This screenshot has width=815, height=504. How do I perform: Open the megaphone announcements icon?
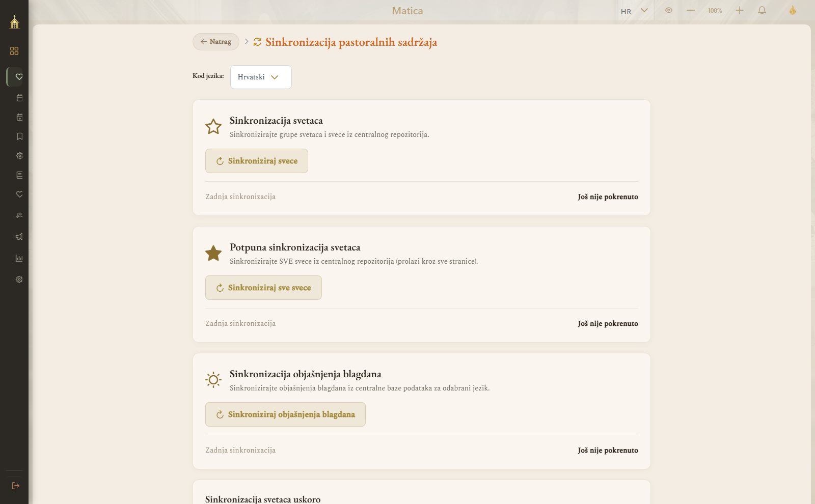19,237
